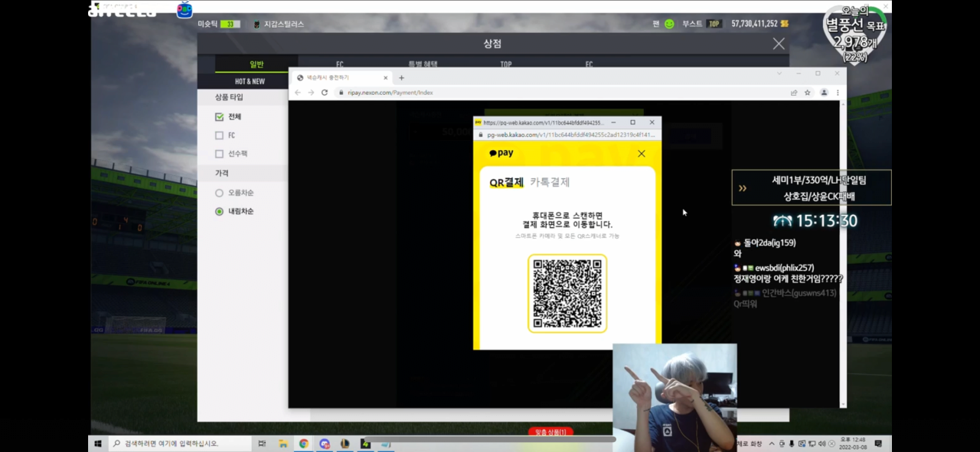Open the Chrome profile avatar menu

[824, 93]
